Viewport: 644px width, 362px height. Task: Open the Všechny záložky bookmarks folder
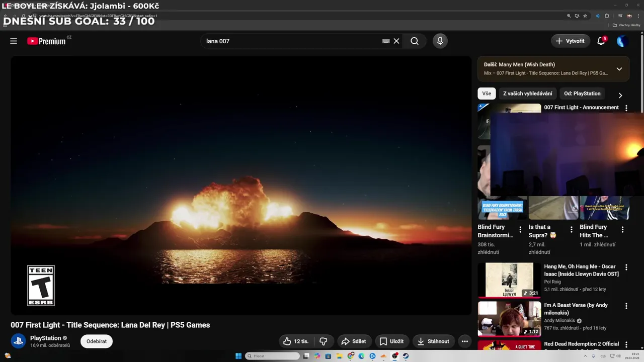coord(627,25)
